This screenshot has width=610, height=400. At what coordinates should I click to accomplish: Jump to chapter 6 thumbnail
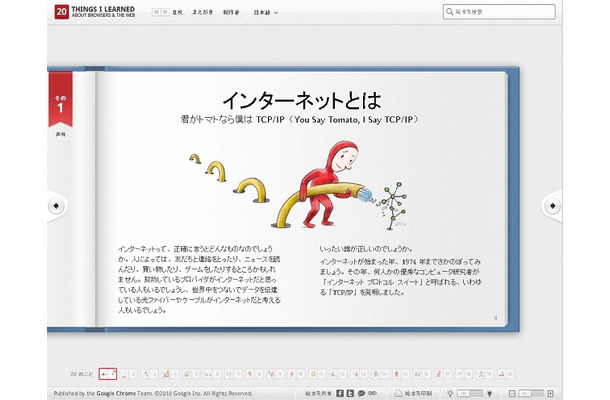click(x=212, y=374)
